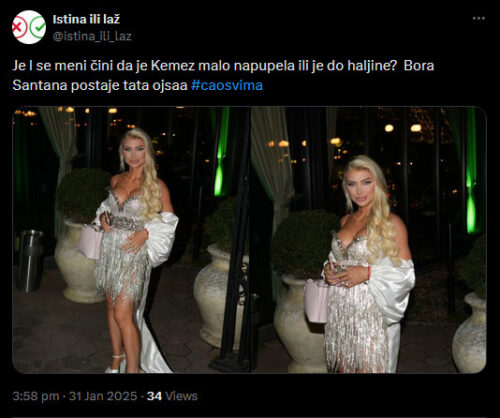The width and height of the screenshot is (500, 418).
Task: Click the 31 Jan 2025 date
Action: pos(103,396)
